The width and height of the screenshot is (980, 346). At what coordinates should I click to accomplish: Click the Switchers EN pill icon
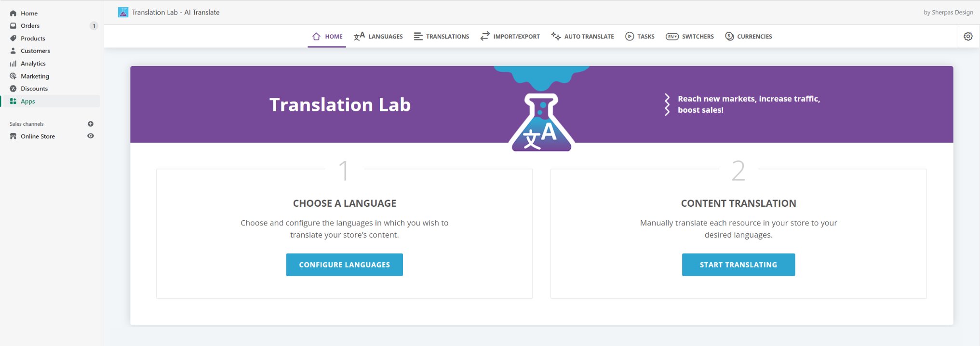(672, 36)
